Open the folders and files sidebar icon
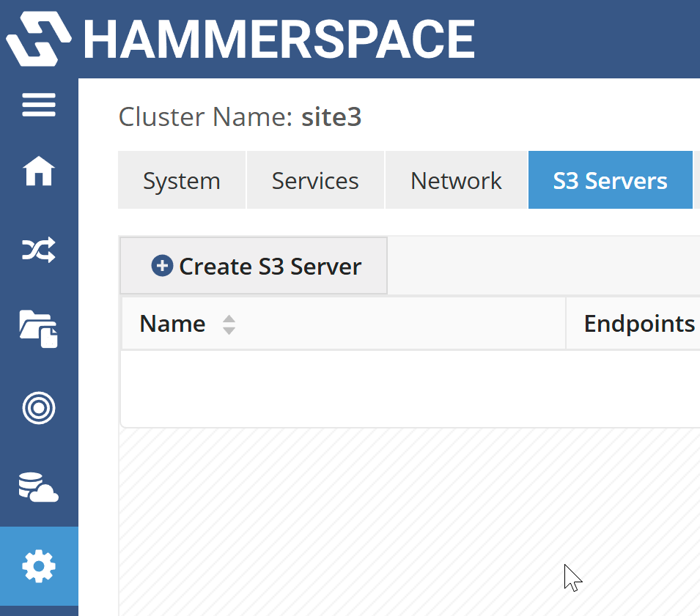 coord(39,329)
